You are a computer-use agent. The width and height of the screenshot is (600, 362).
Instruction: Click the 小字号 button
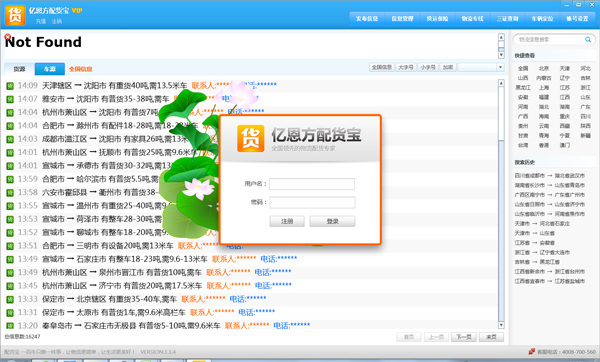click(x=428, y=67)
